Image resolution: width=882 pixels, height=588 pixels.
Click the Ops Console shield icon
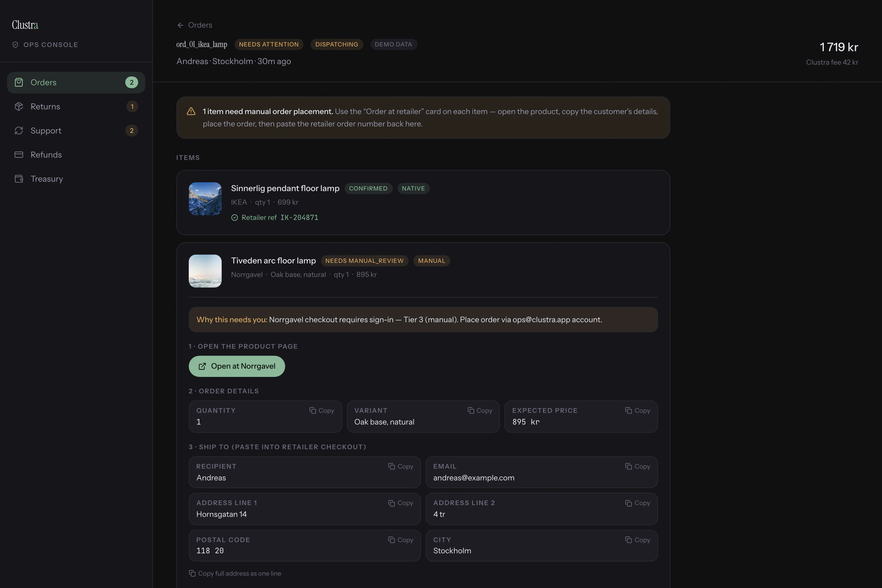point(15,45)
